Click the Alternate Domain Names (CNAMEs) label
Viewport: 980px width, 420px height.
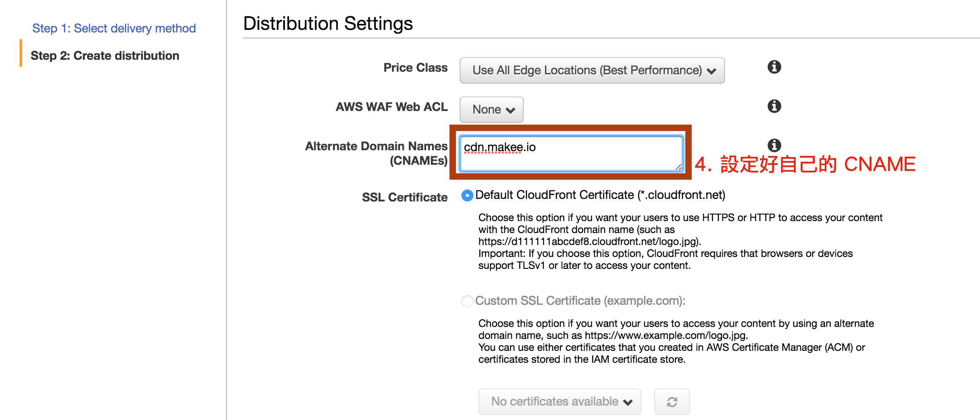pos(376,153)
